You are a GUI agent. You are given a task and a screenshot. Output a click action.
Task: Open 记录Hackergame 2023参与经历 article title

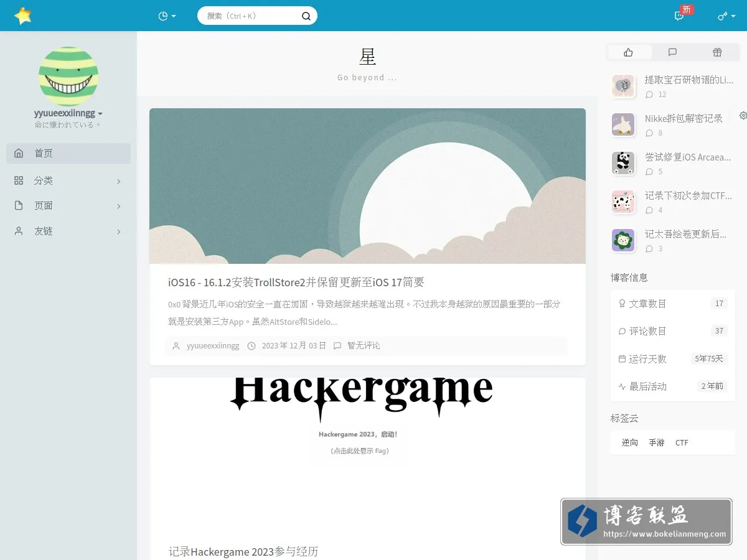coord(243,551)
